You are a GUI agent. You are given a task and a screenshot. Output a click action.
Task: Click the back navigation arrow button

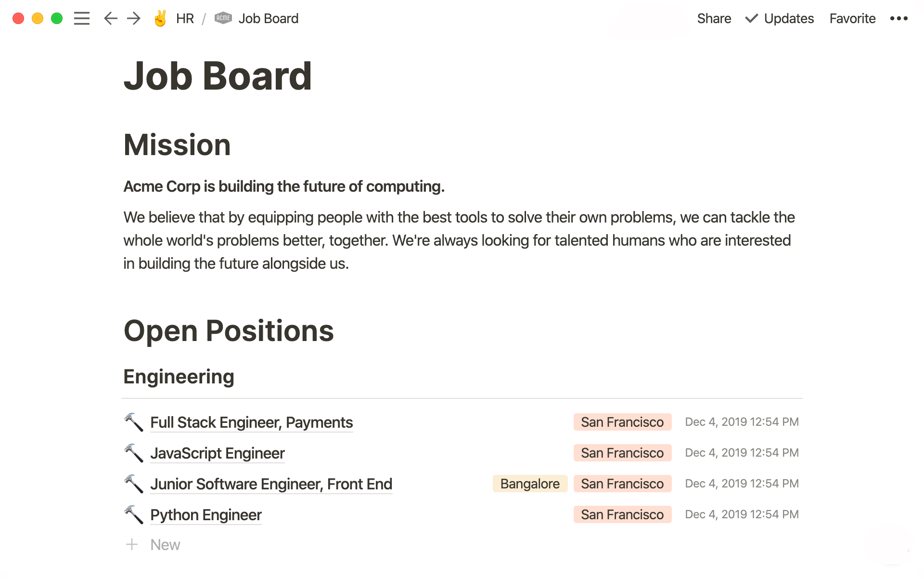pos(110,18)
